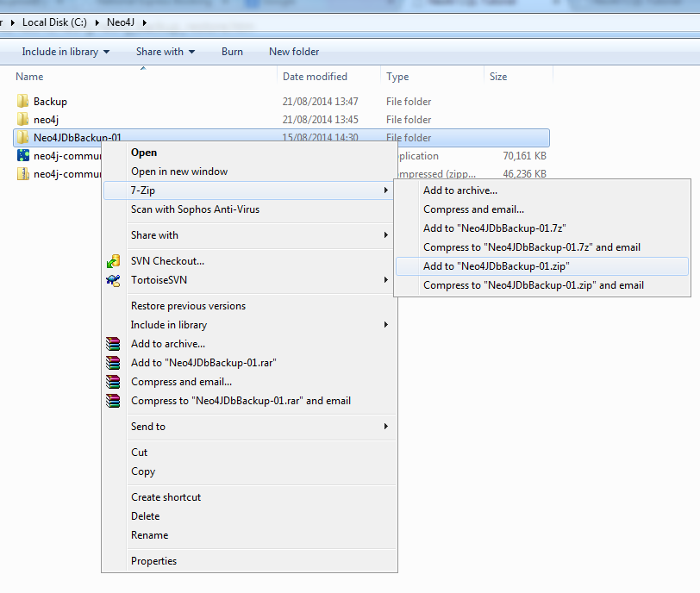700x593 pixels.
Task: Click date 21/08/2014 13:47
Action: tap(320, 102)
